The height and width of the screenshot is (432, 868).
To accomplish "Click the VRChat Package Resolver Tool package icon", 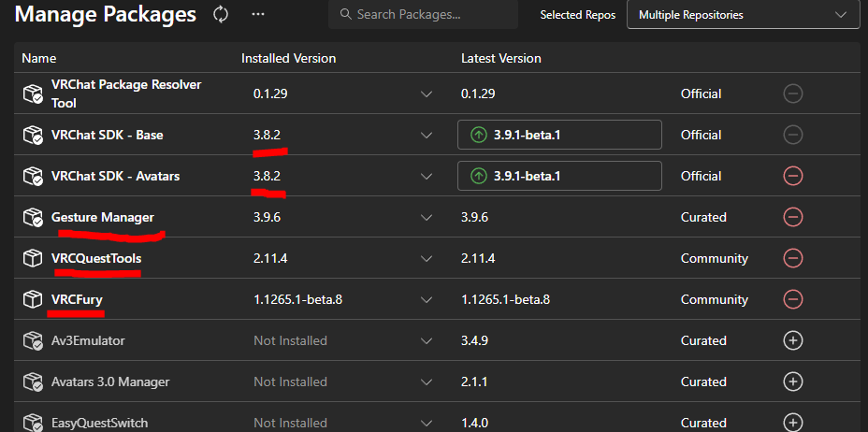I will click(33, 94).
